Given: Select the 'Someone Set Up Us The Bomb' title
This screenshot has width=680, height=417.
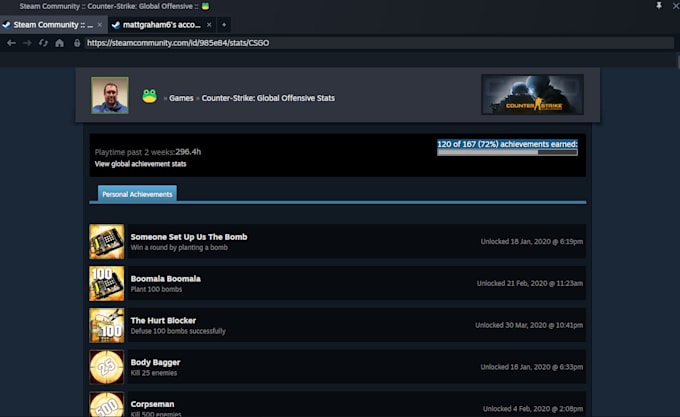Looking at the screenshot, I should (x=189, y=237).
